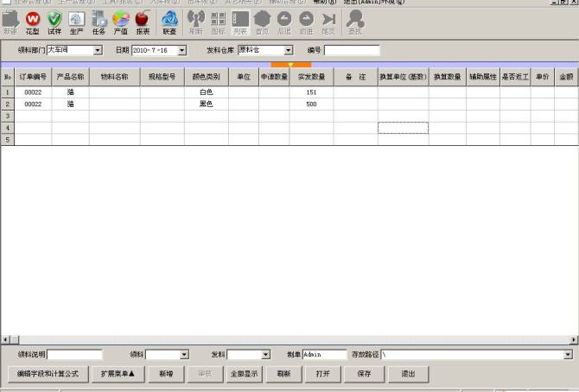Click the 新建 toolbar icon

point(10,21)
